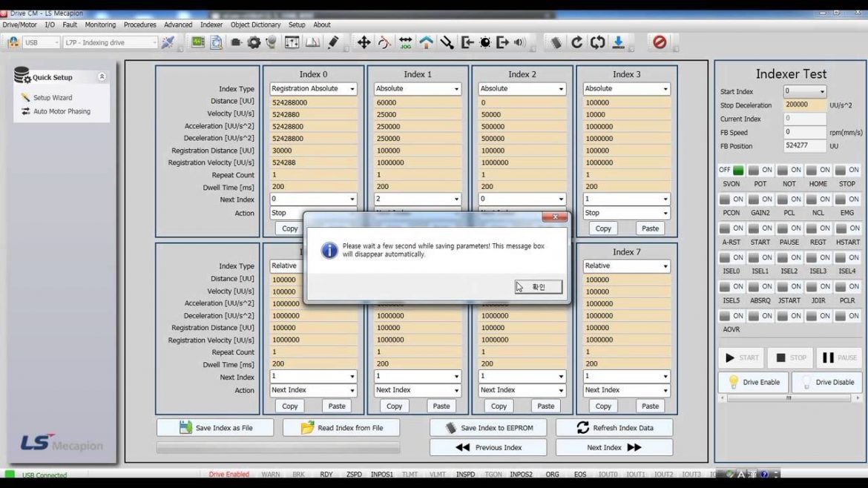This screenshot has height=488, width=868.
Task: Click the curved trajectory toolbar icon
Action: point(384,42)
